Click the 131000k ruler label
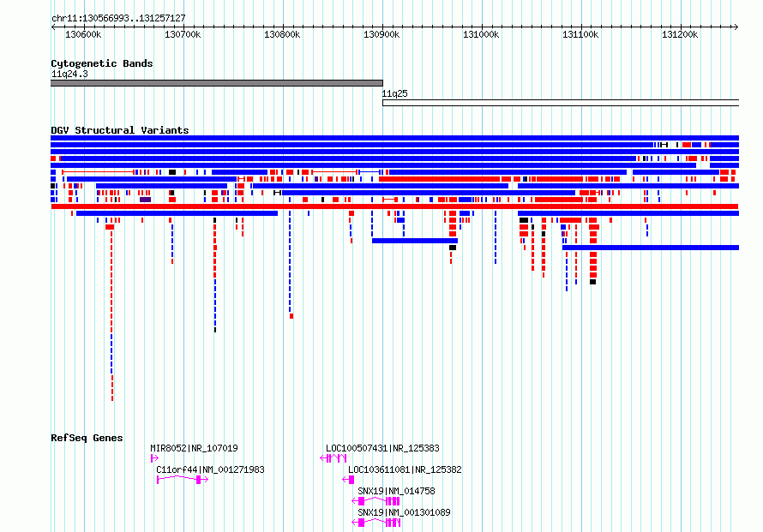This screenshot has height=532, width=763. point(481,34)
